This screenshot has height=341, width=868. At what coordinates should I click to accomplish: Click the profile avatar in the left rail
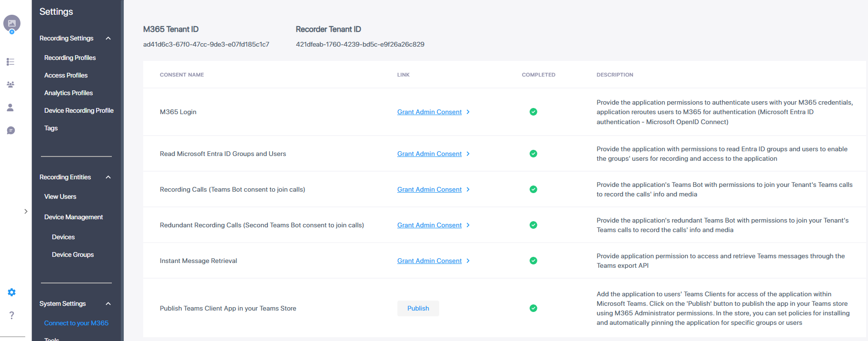point(12,23)
